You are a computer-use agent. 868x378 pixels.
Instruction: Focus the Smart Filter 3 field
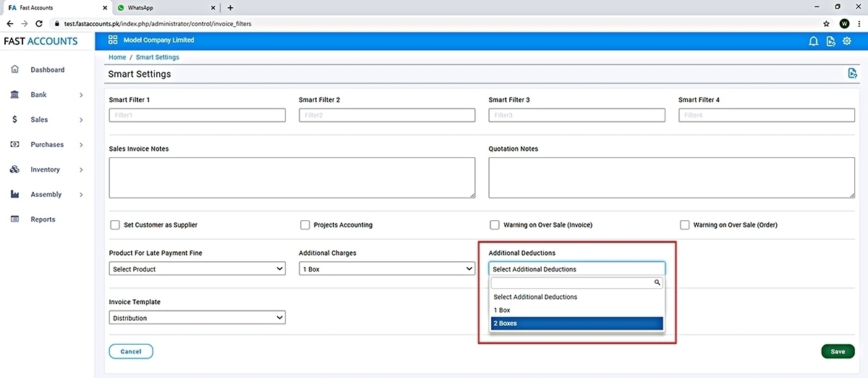point(576,115)
